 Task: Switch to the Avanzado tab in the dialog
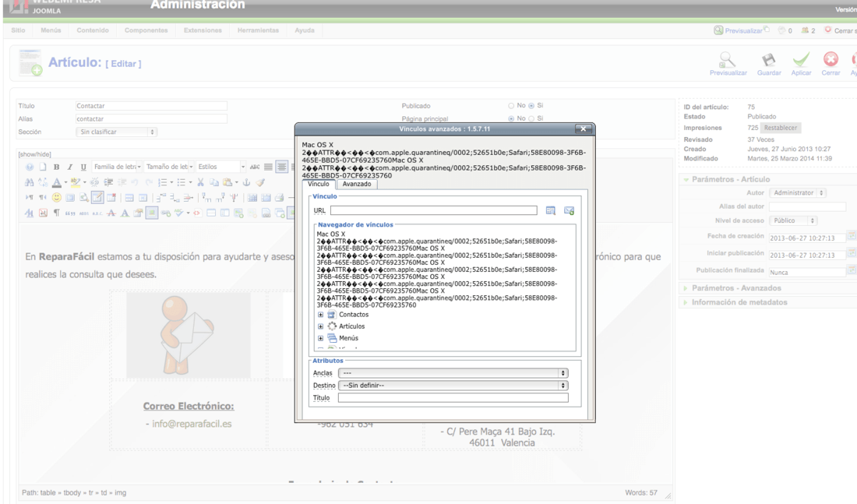pos(357,184)
